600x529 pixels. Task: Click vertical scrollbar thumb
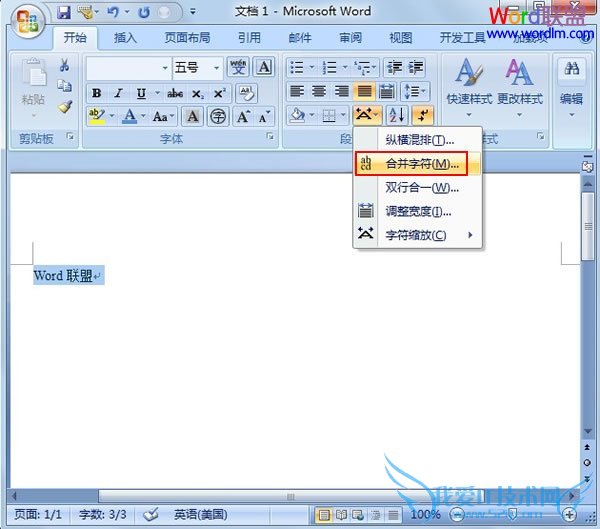click(587, 227)
